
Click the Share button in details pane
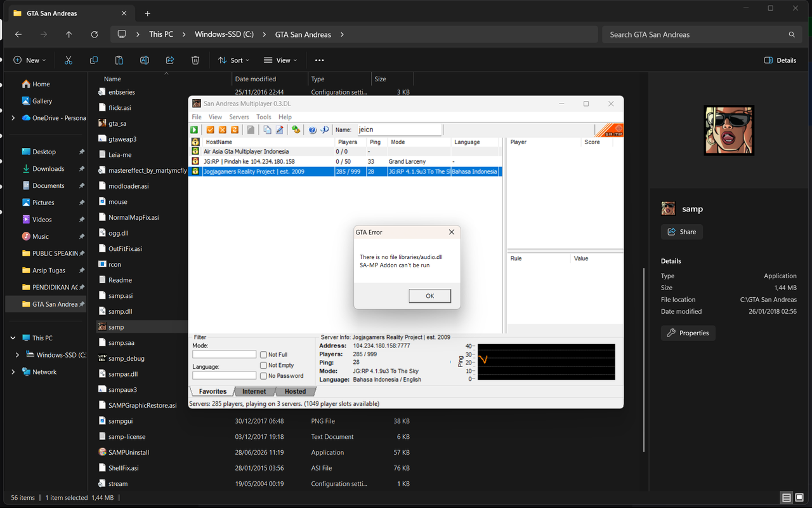[x=682, y=232]
